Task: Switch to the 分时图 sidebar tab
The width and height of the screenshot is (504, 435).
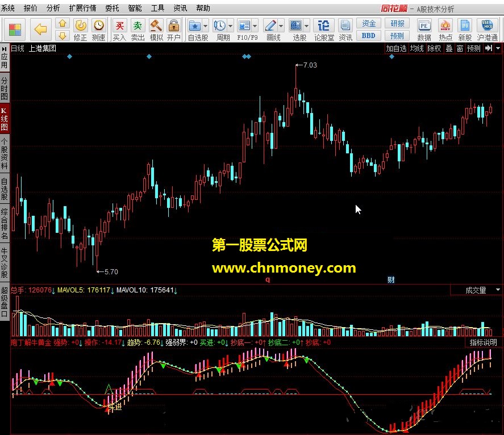Action: tap(4, 88)
